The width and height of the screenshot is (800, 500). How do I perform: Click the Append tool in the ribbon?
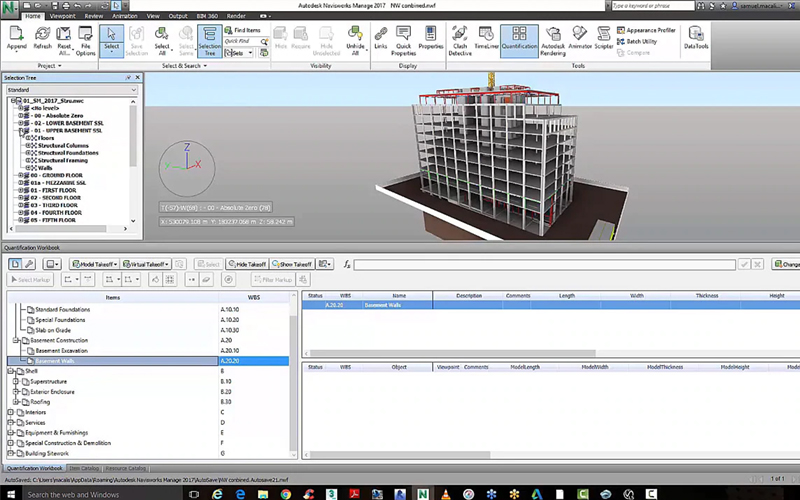pos(16,40)
